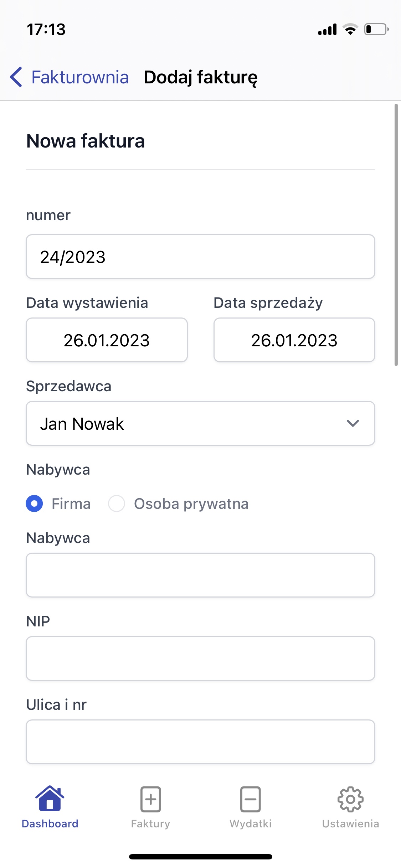Tap the back chevron arrow icon
Screen dimensions: 401x868
[x=16, y=77]
